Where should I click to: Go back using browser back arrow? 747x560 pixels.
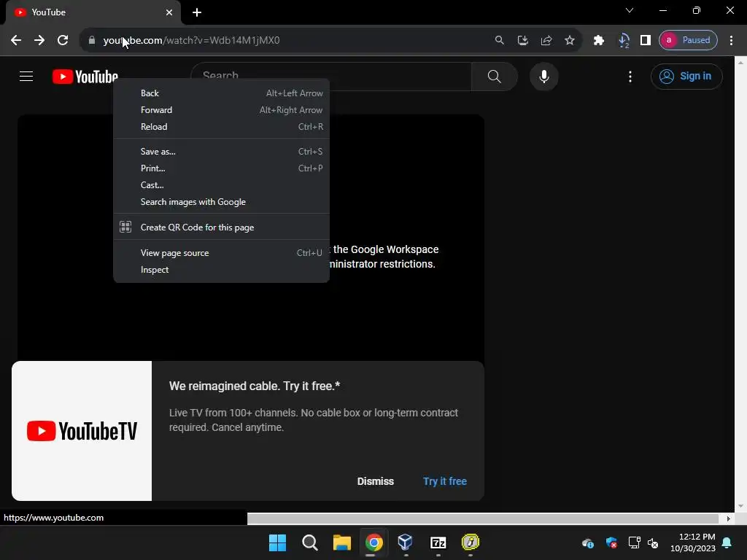click(x=16, y=41)
